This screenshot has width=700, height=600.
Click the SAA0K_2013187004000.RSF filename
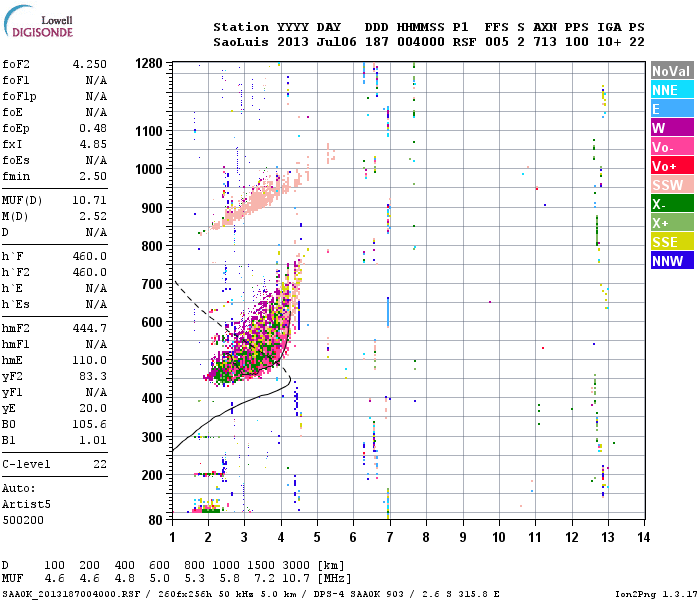pyautogui.click(x=71, y=594)
